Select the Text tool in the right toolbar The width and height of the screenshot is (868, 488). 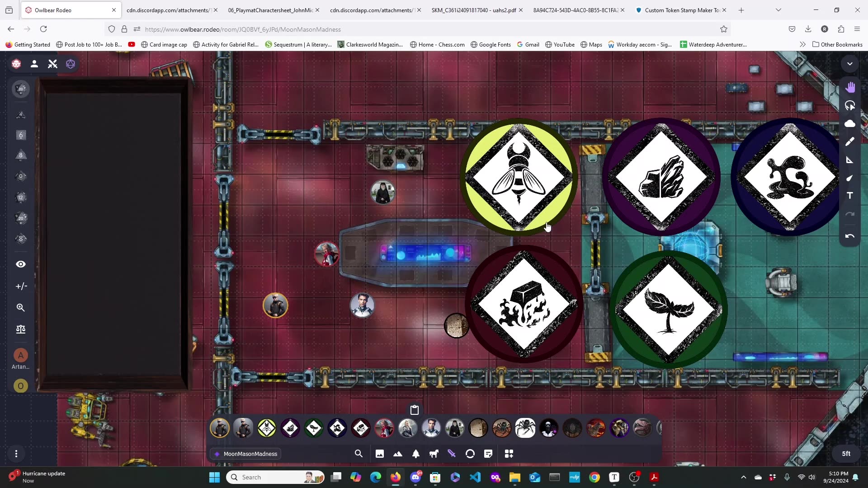click(x=850, y=196)
